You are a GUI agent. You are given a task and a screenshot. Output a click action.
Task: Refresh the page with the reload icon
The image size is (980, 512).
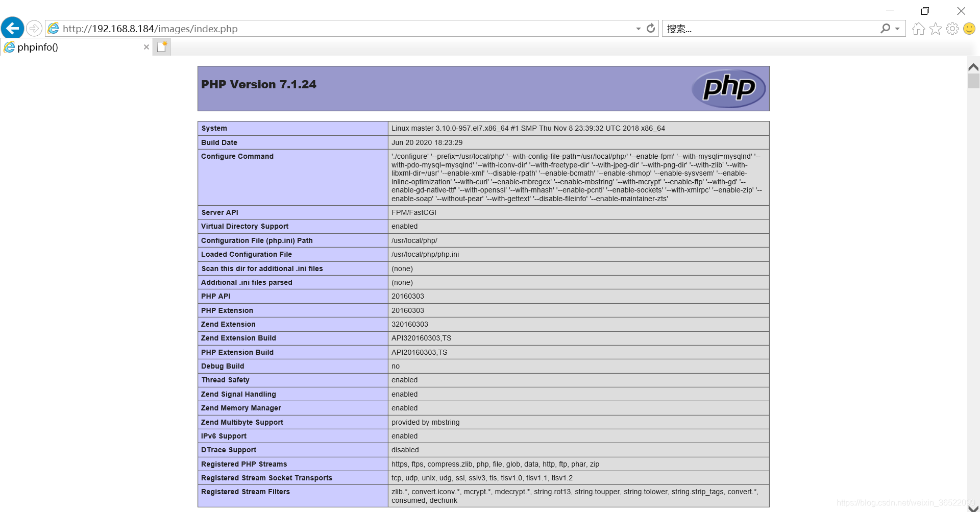tap(650, 29)
